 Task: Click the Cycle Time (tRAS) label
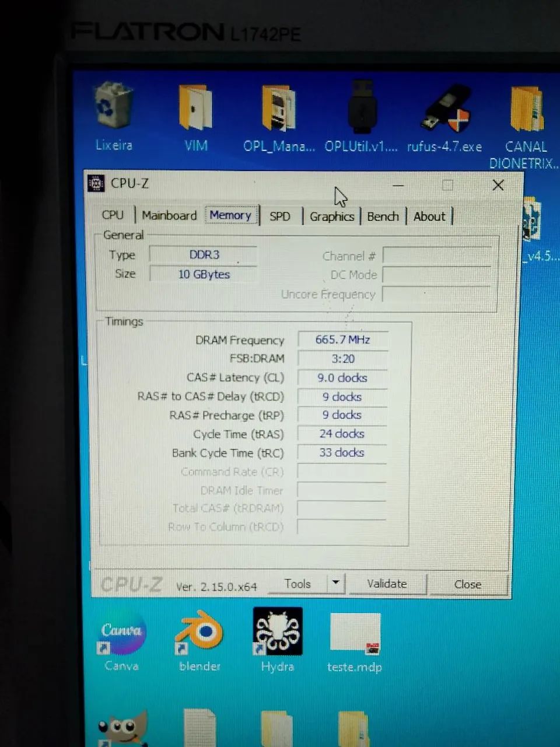pos(239,434)
